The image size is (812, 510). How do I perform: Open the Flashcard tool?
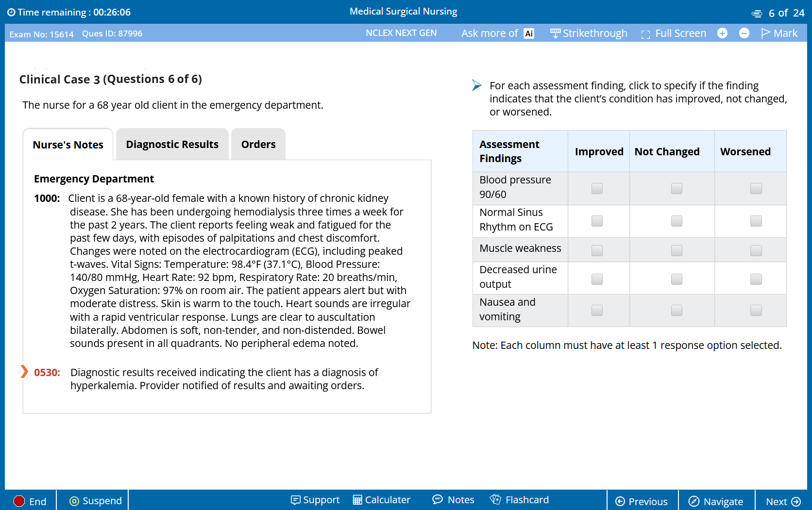click(x=519, y=500)
